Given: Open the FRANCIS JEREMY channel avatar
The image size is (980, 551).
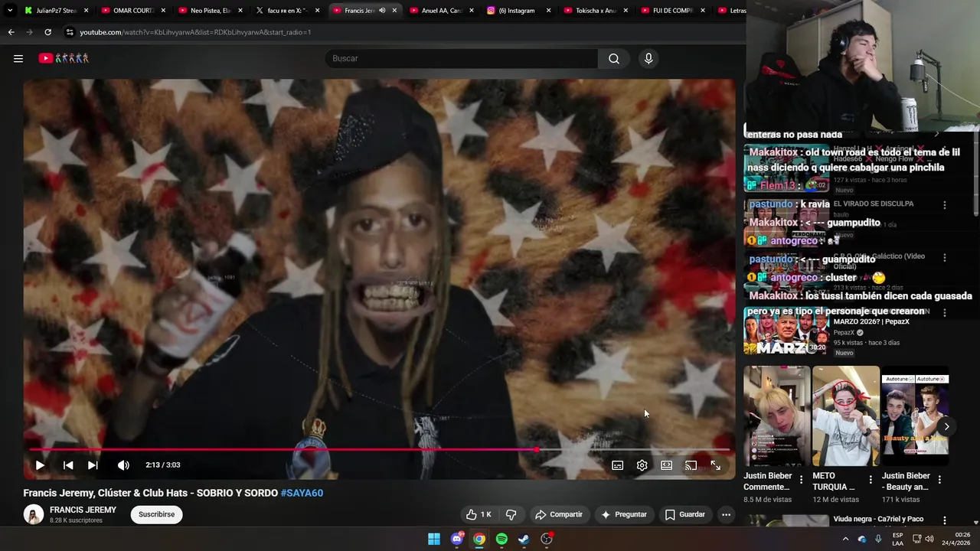Looking at the screenshot, I should tap(33, 515).
